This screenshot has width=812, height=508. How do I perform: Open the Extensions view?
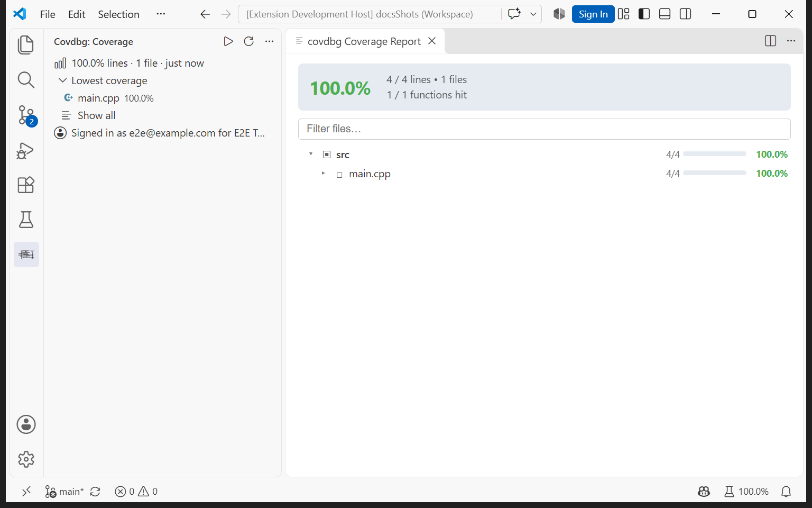coord(26,185)
